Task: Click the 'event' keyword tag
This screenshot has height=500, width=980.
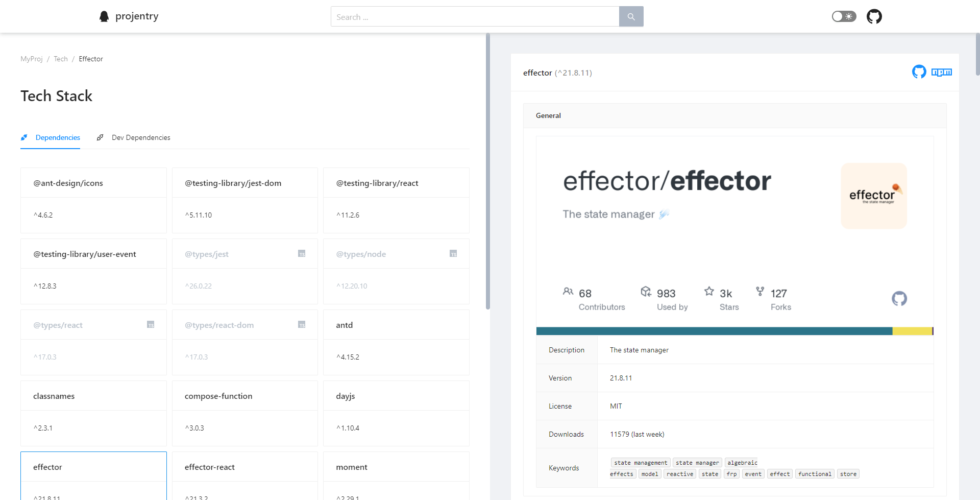Action: click(753, 474)
